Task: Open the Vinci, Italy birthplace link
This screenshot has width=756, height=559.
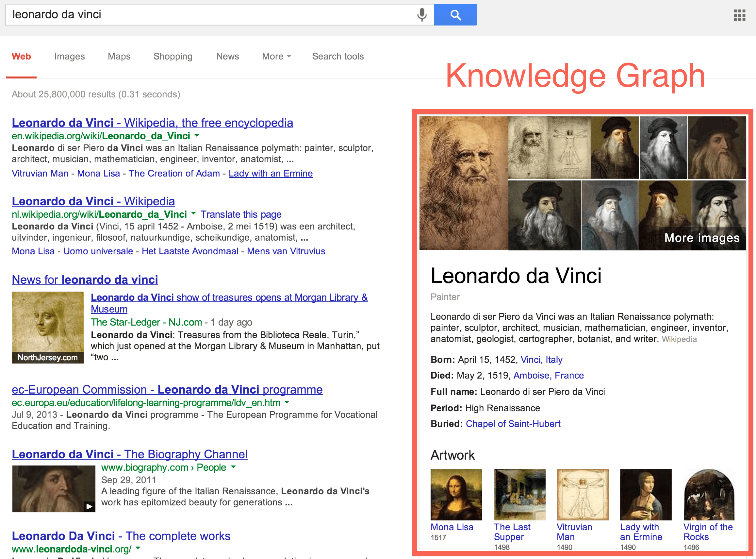Action: (x=541, y=360)
